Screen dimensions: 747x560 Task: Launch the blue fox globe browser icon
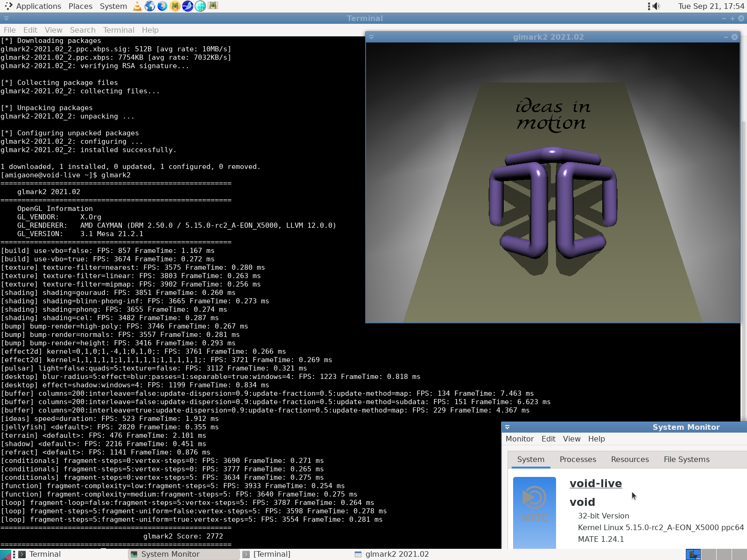[162, 6]
